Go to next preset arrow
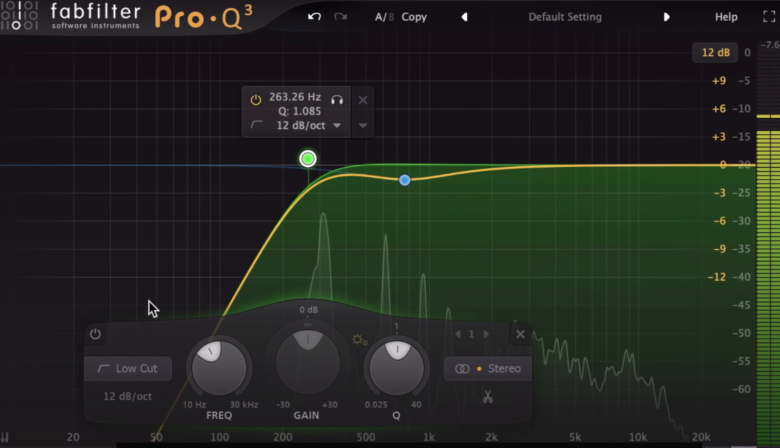The width and height of the screenshot is (780, 448). [x=667, y=17]
